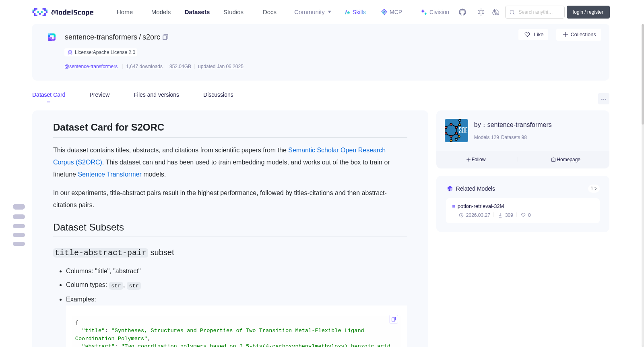Click the 'title-abstract-pair' subset heading
644x347 pixels.
114,253
